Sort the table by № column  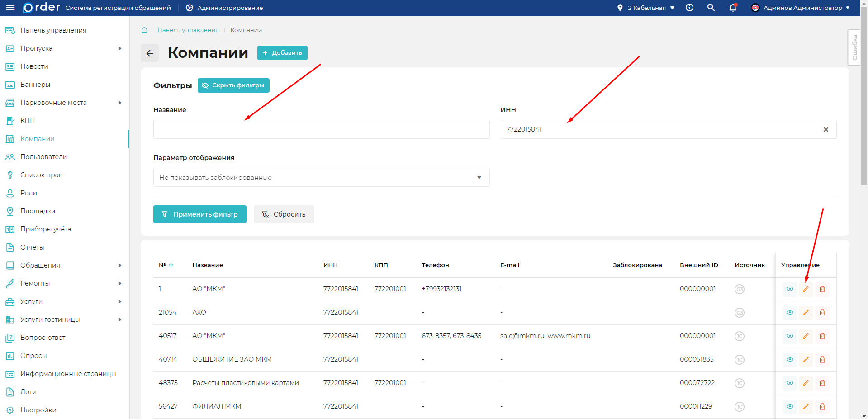click(166, 265)
